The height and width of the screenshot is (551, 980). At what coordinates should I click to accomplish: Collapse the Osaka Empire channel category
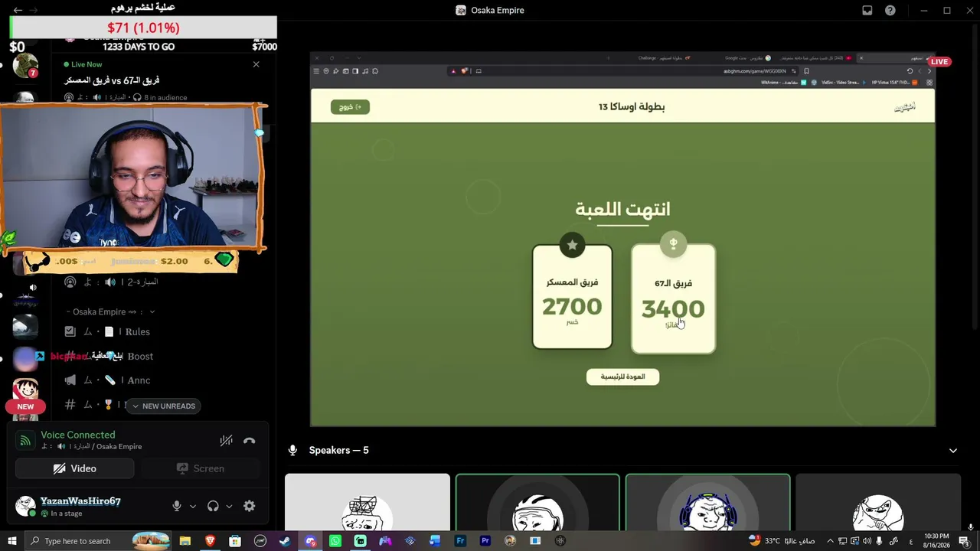coord(110,312)
